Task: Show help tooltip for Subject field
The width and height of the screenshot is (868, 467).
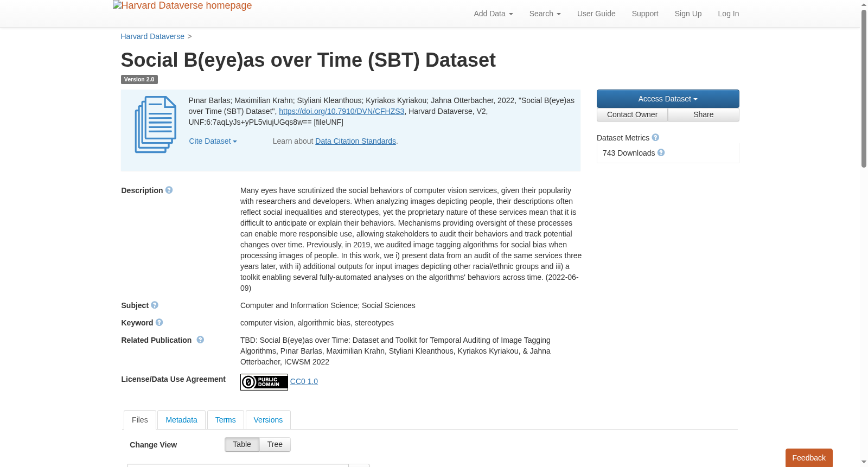Action: [x=155, y=305]
